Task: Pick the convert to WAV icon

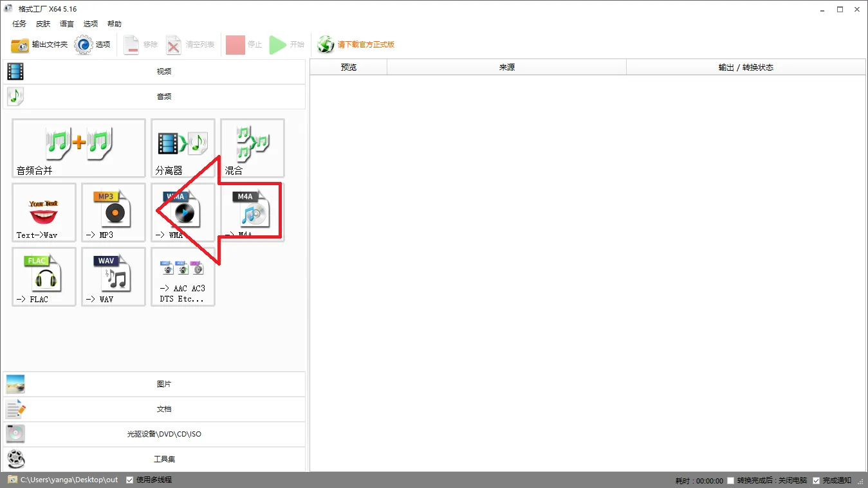Action: click(113, 276)
